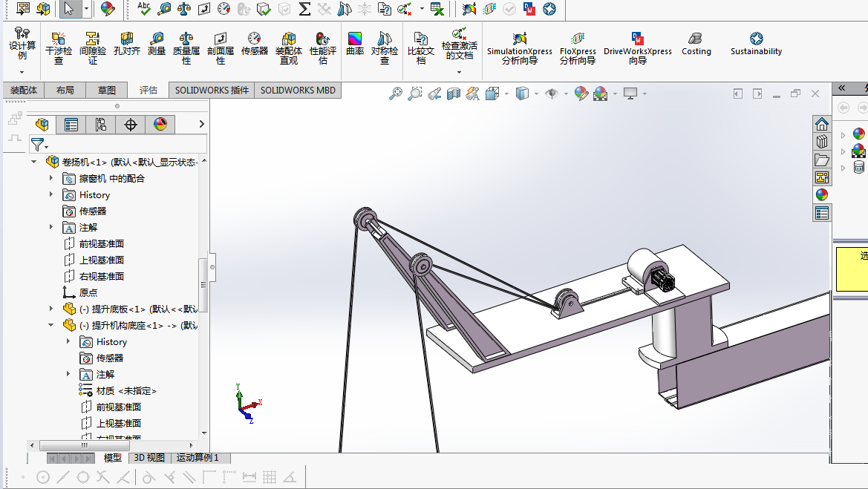Viewport: 868px width, 489px height.
Task: Open the 检查激活的文档 dropdown arrow
Action: click(x=459, y=73)
